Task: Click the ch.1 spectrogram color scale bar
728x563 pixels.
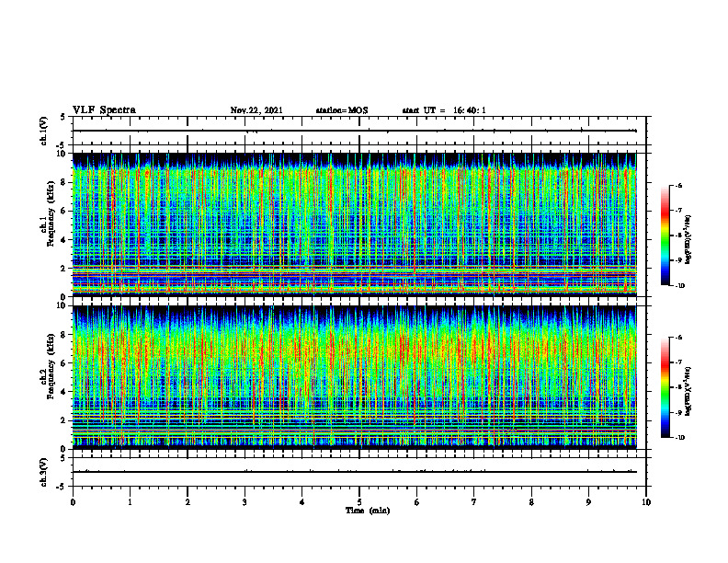Action: pyautogui.click(x=665, y=236)
